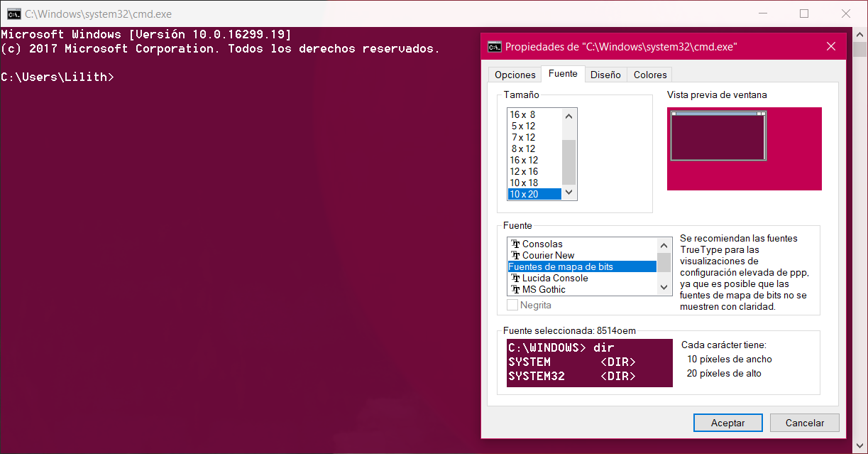This screenshot has height=454, width=868.
Task: Select the 16 x 12 font size
Action: click(524, 160)
